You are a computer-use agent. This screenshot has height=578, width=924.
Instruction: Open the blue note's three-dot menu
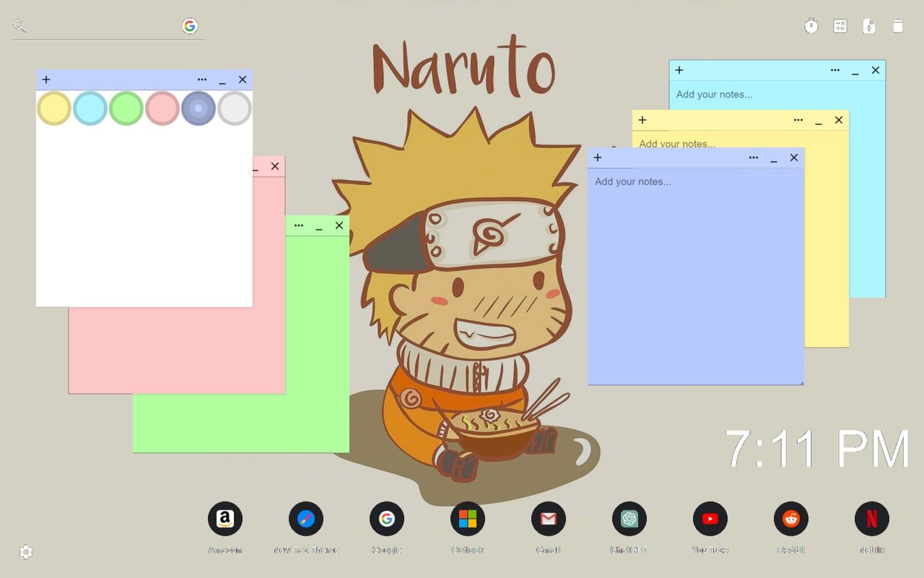[754, 158]
